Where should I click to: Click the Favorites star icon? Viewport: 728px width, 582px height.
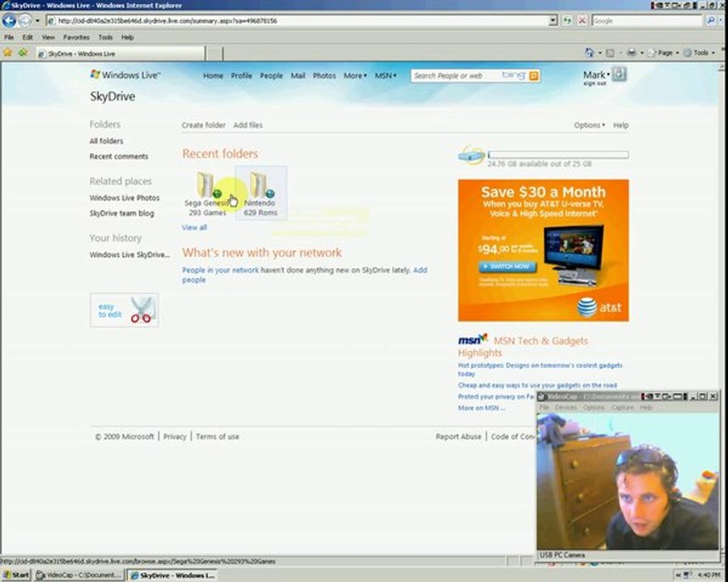(7, 53)
